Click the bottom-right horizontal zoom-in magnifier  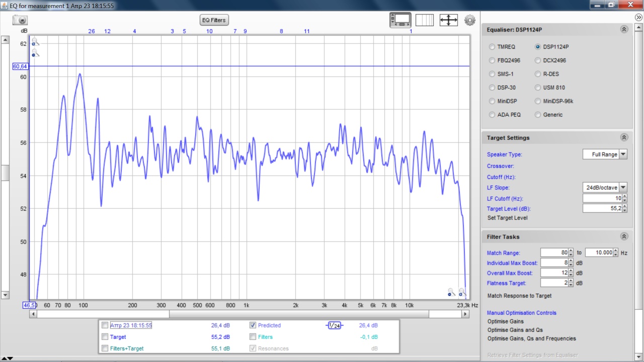point(462,292)
